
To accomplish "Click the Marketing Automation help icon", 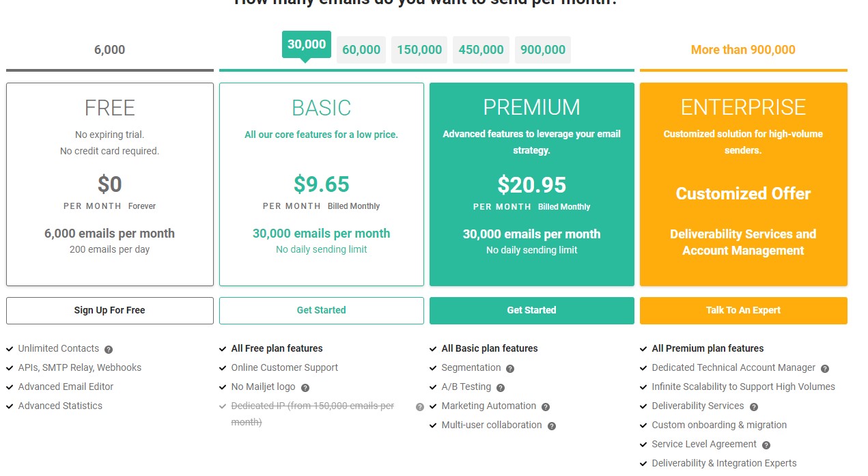I will [546, 406].
